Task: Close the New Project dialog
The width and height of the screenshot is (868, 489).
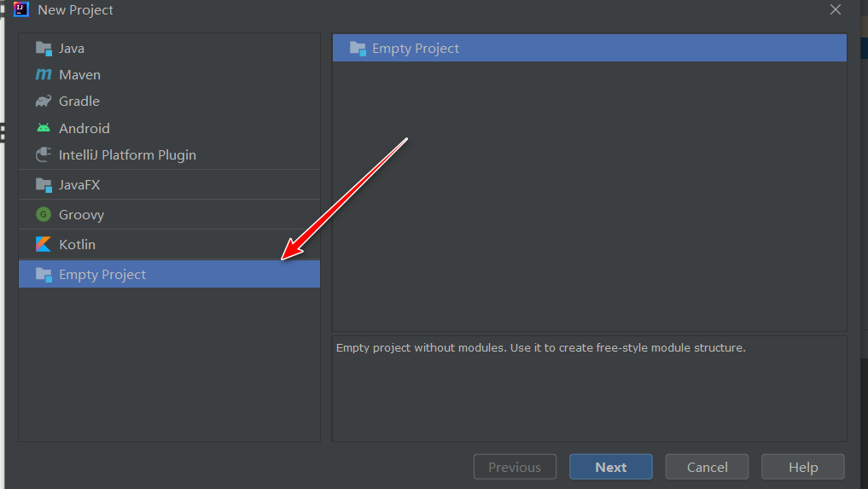Action: [836, 9]
